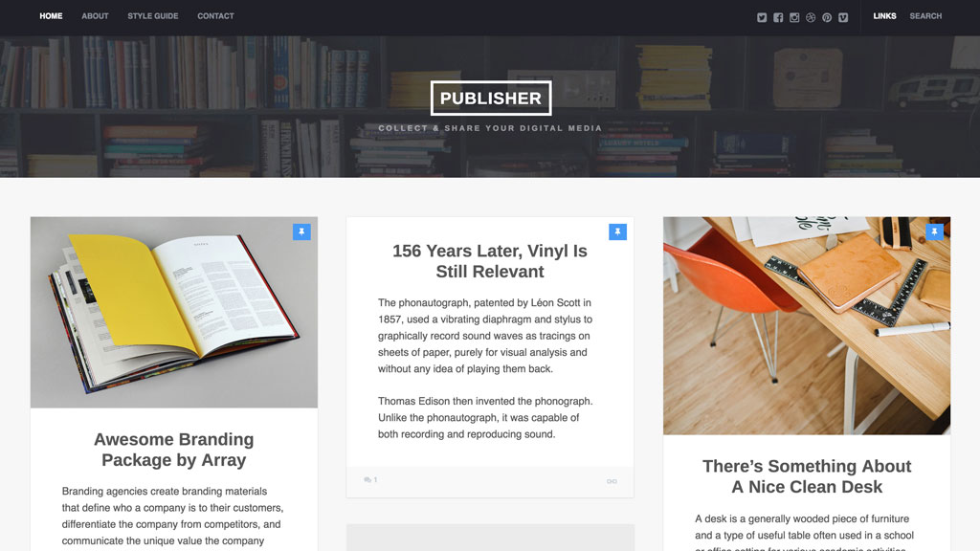Open the Twitter social icon
Screen dimensions: 980x551
pyautogui.click(x=761, y=17)
